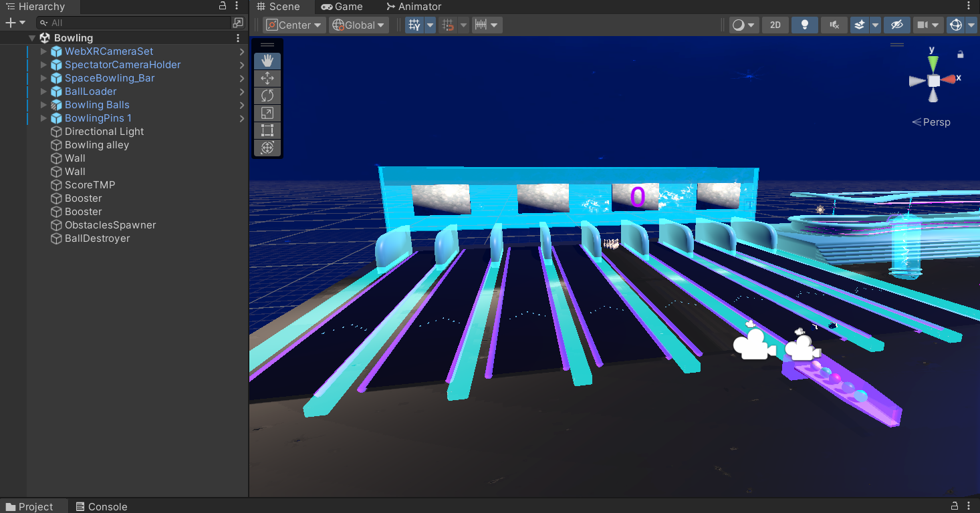
Task: Toggle 2D view mode
Action: [775, 25]
